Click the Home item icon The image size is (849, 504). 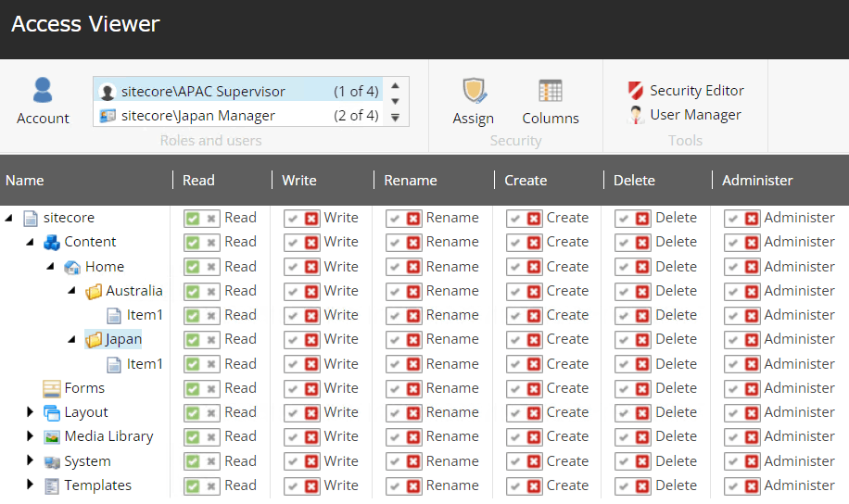click(x=72, y=267)
